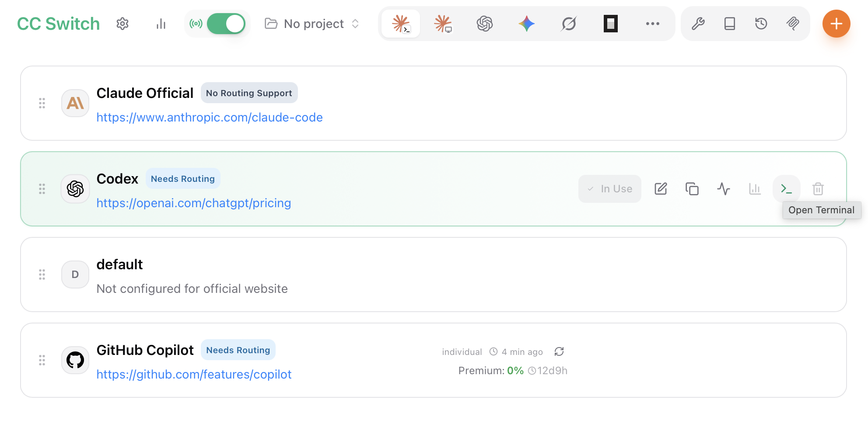Open the github.com features copilot link
The height and width of the screenshot is (424, 868).
(194, 374)
